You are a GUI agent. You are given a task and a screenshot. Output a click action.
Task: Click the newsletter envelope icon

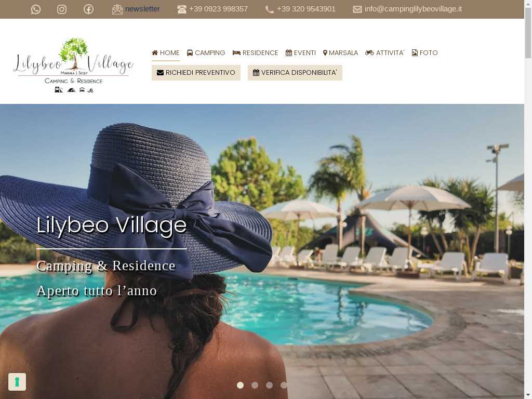point(117,9)
